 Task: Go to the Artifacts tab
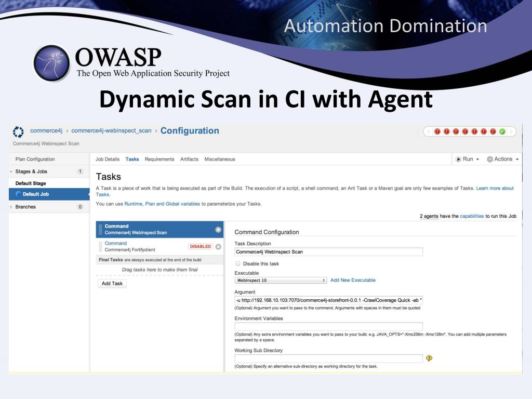click(x=189, y=159)
